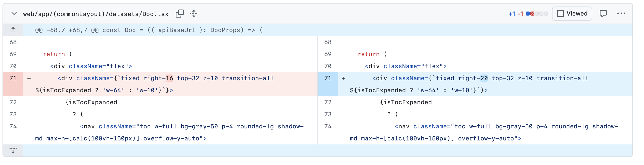Screen dimensions: 644x165
Task: Expand all lines in Doc.tsx
Action: (x=194, y=14)
